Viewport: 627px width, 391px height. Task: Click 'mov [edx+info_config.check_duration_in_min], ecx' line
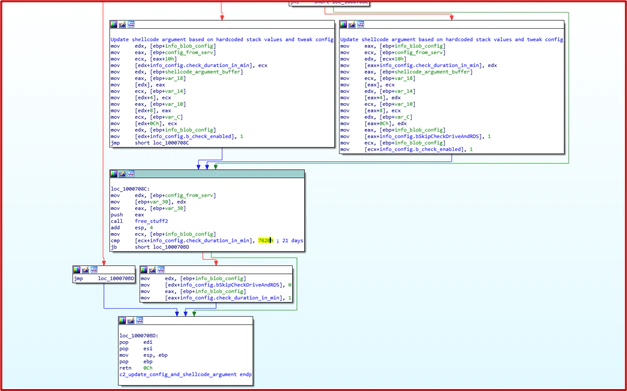point(189,65)
